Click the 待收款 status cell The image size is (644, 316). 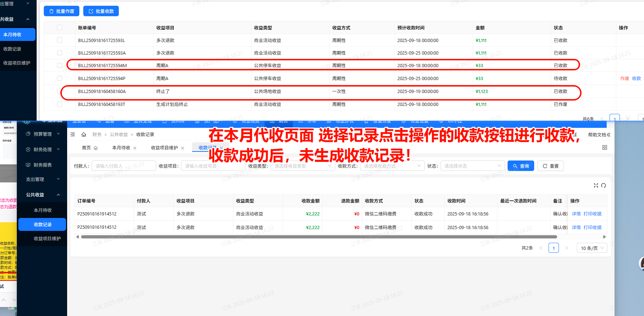560,78
